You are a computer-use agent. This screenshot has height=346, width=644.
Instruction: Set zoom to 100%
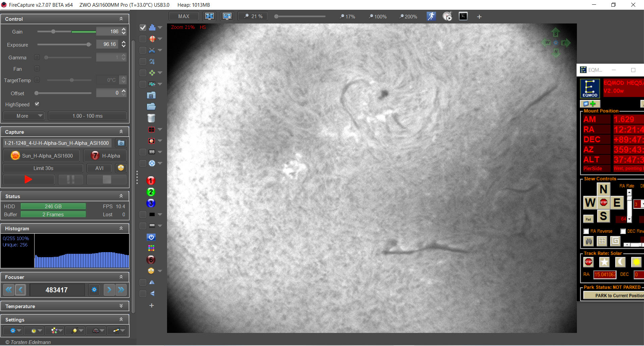pos(377,16)
